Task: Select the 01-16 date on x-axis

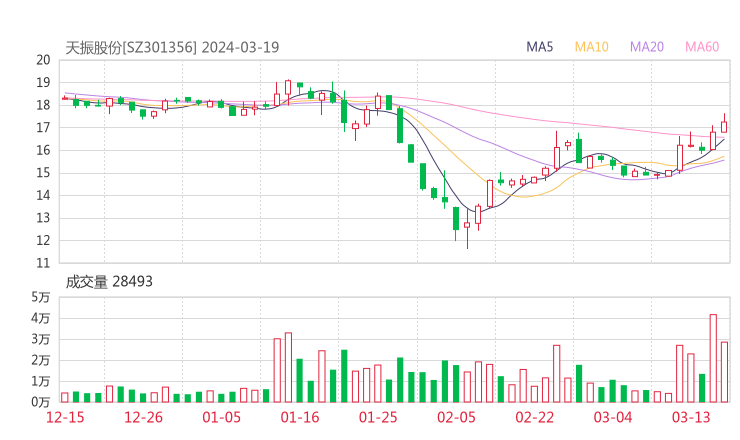Action: tap(300, 417)
